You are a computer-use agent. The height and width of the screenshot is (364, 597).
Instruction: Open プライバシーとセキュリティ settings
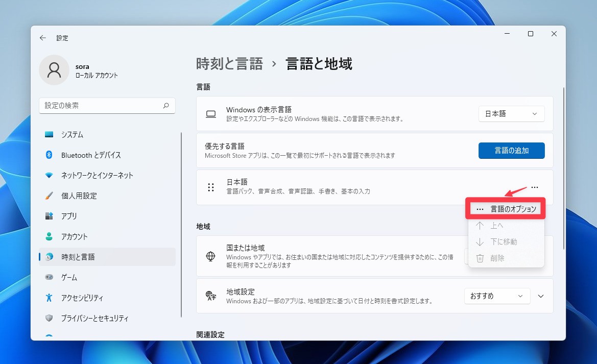point(107,318)
